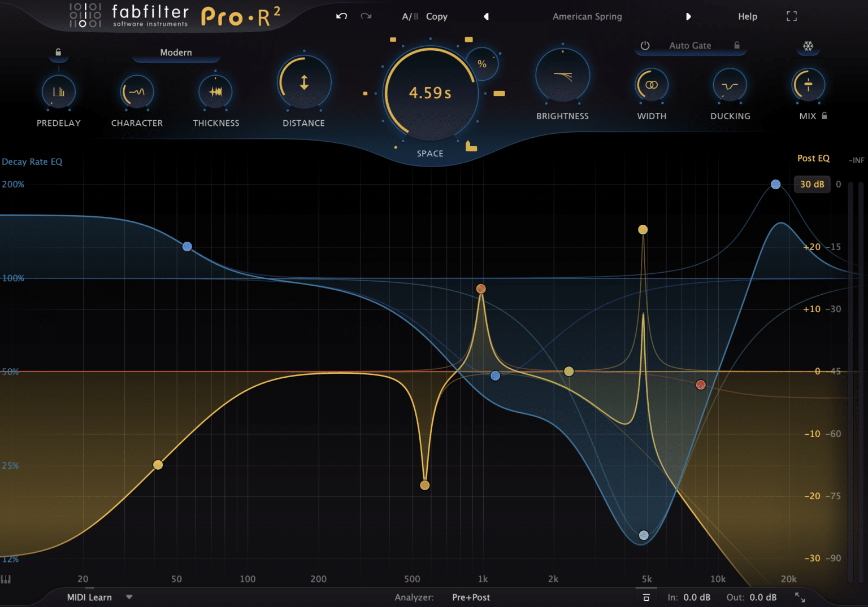Click the piano keyboard icon bottom left
The height and width of the screenshot is (607, 868).
(x=6, y=579)
